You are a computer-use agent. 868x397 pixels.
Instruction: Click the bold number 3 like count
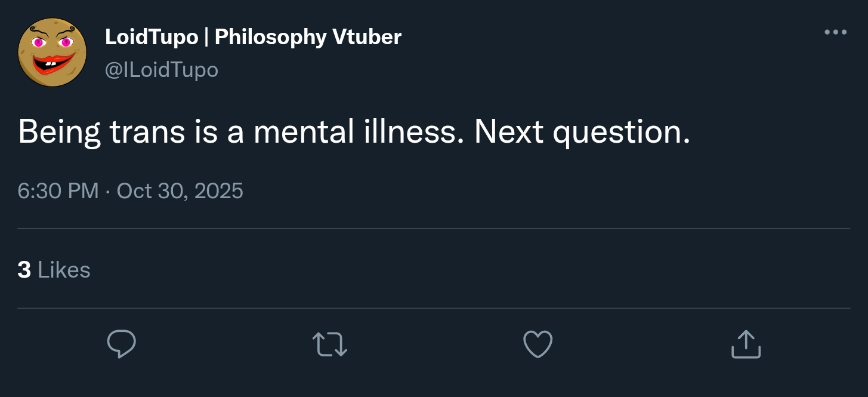[24, 270]
